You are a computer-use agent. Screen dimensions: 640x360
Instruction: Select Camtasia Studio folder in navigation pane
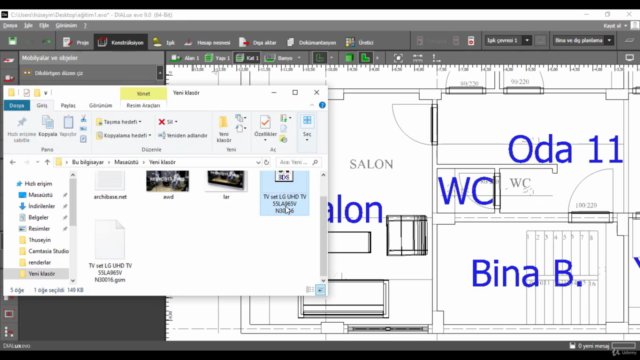click(x=44, y=251)
